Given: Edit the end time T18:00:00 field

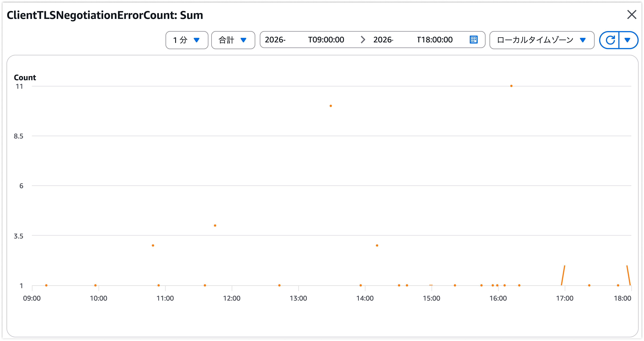Looking at the screenshot, I should [435, 40].
